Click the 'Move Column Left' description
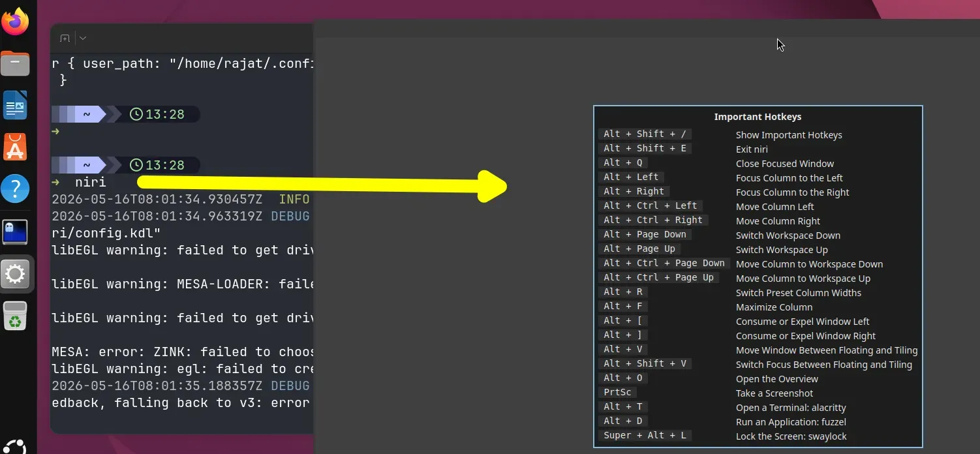Viewport: 980px width, 454px height. [775, 207]
